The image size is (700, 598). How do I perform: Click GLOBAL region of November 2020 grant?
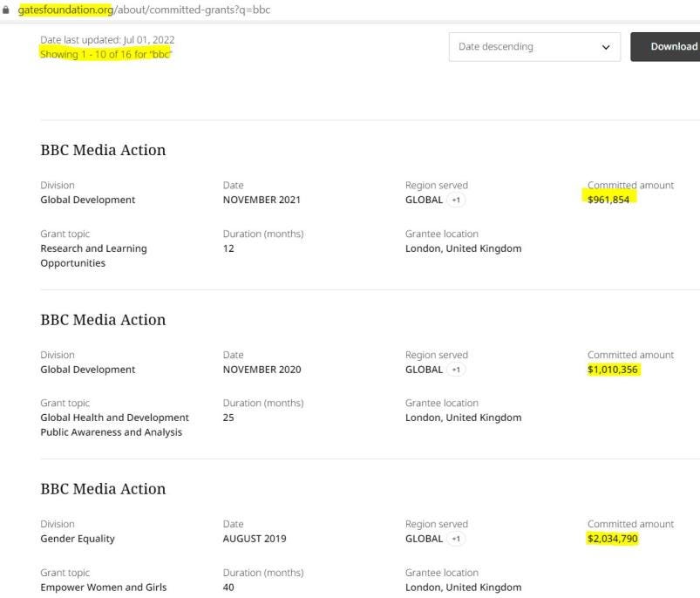pyautogui.click(x=425, y=370)
